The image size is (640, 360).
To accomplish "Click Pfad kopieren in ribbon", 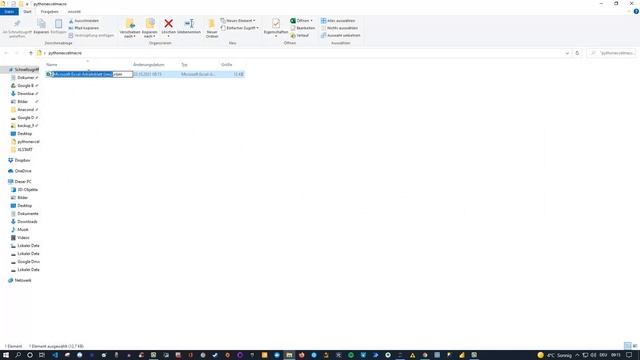I will 84,28.
